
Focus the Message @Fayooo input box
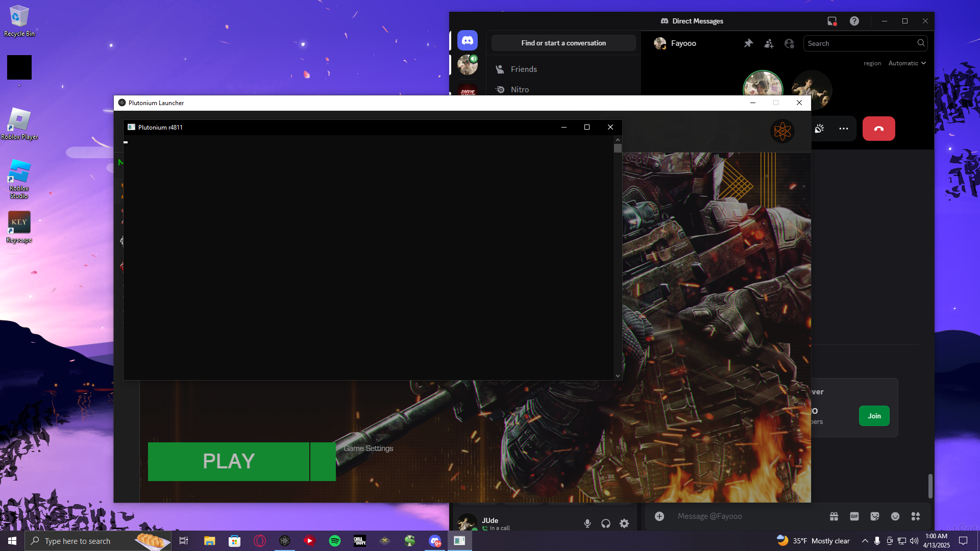748,516
